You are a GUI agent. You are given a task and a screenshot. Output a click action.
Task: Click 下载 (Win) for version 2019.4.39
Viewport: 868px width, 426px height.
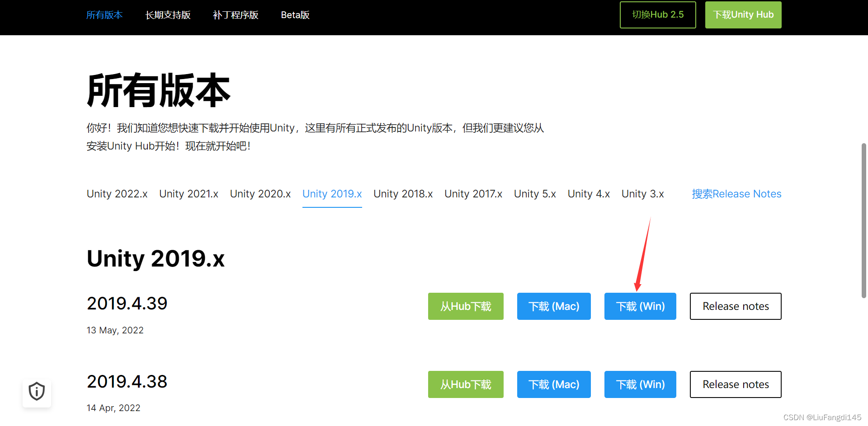coord(640,306)
